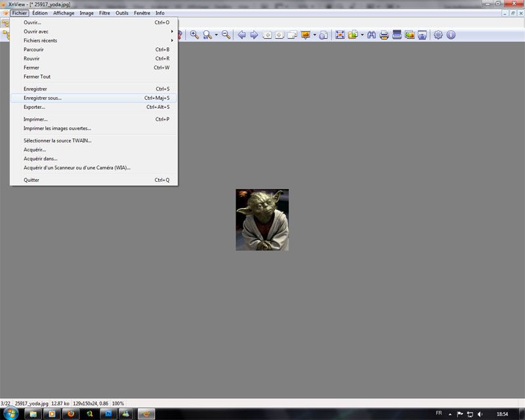Open options with the gear icon

tap(438, 35)
